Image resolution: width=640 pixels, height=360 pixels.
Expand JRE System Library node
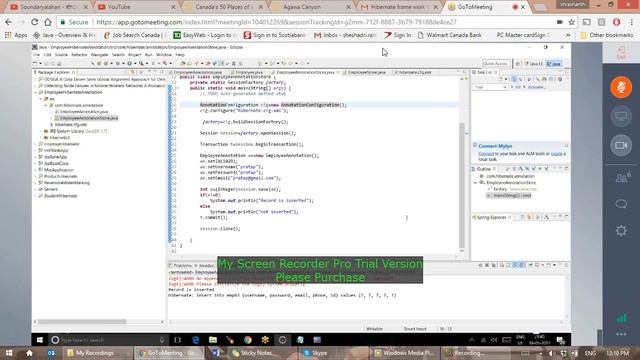point(41,131)
